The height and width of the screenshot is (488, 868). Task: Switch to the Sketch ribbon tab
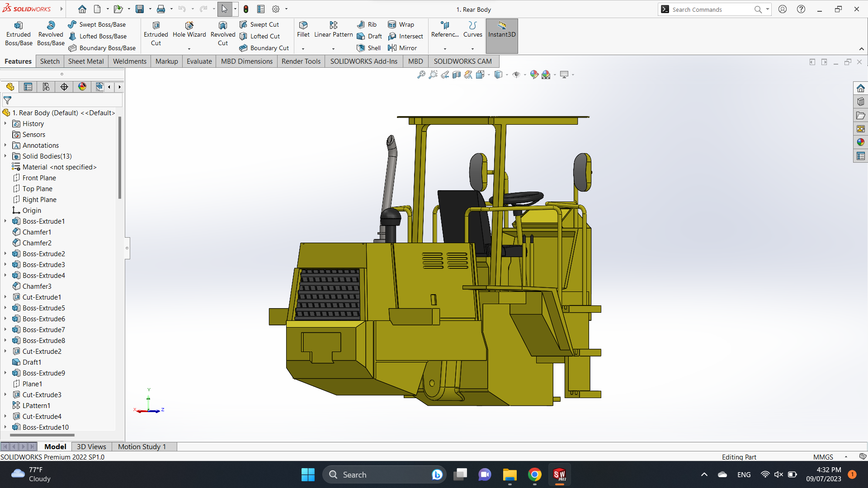pos(50,61)
